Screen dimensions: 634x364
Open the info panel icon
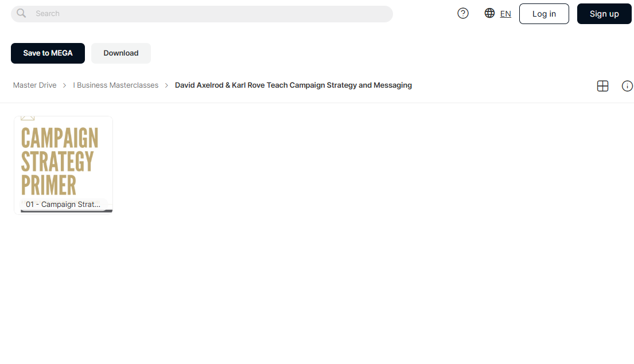point(627,85)
